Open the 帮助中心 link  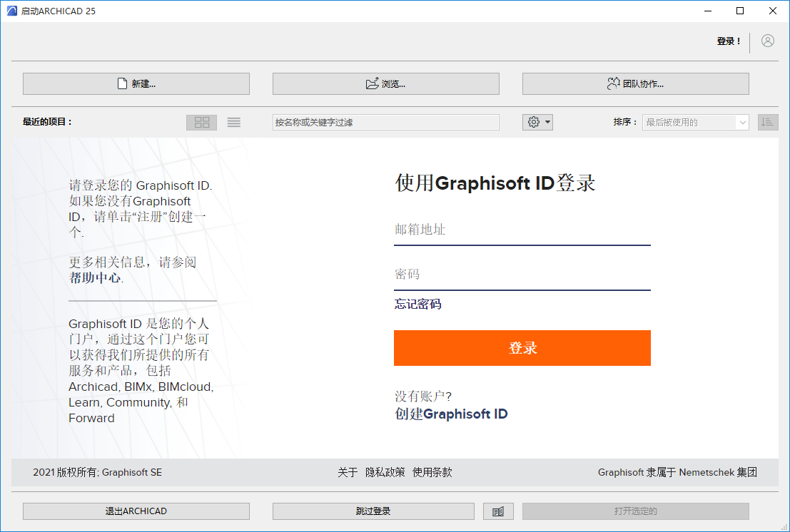[x=95, y=278]
